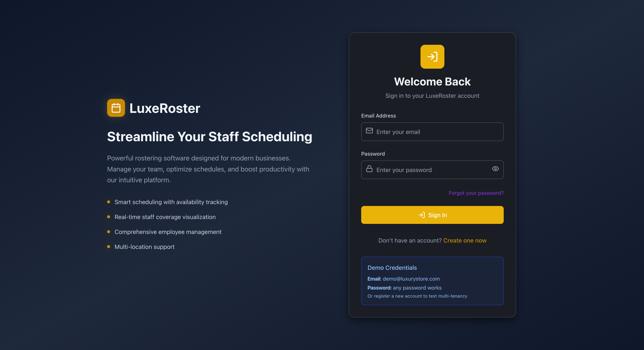
Task: Click the LuxeRoster brand name text
Action: pos(165,108)
